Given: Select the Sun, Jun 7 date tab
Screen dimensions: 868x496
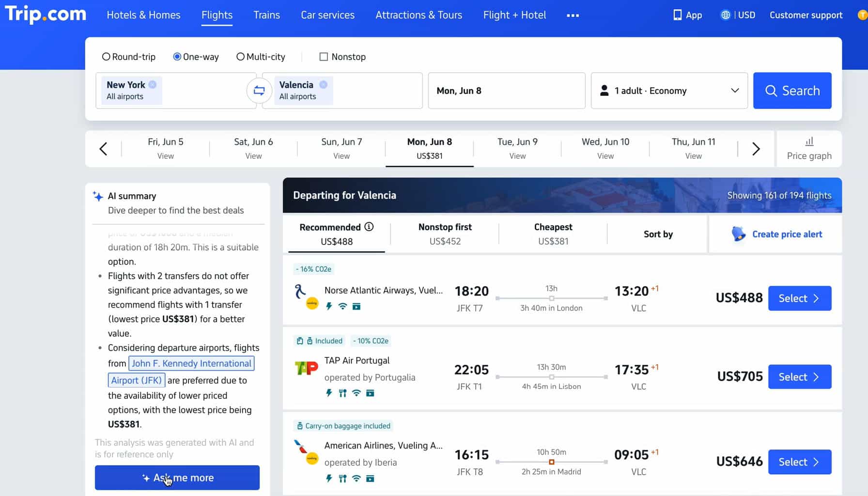Looking at the screenshot, I should [x=341, y=149].
